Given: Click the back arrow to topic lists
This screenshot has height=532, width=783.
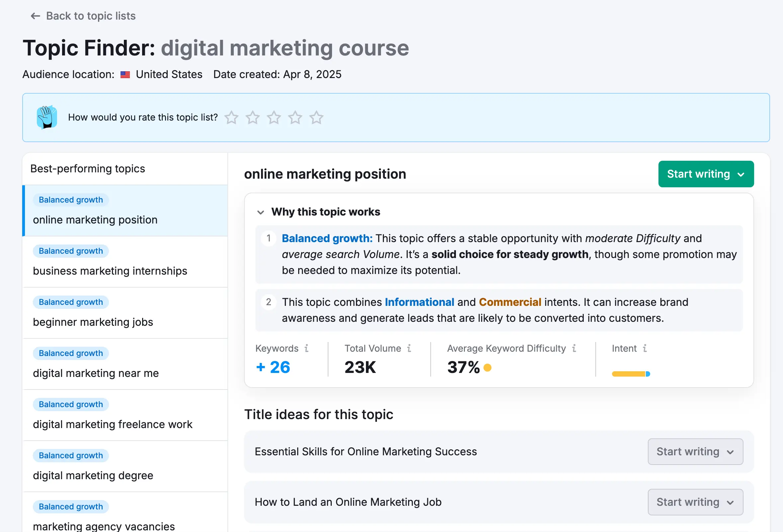Looking at the screenshot, I should pos(36,16).
